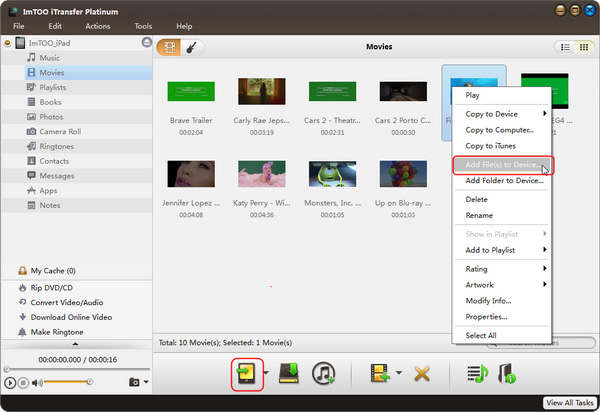Open the snapshot dropdown arrow
Viewport: 600px width, 412px height.
146,382
